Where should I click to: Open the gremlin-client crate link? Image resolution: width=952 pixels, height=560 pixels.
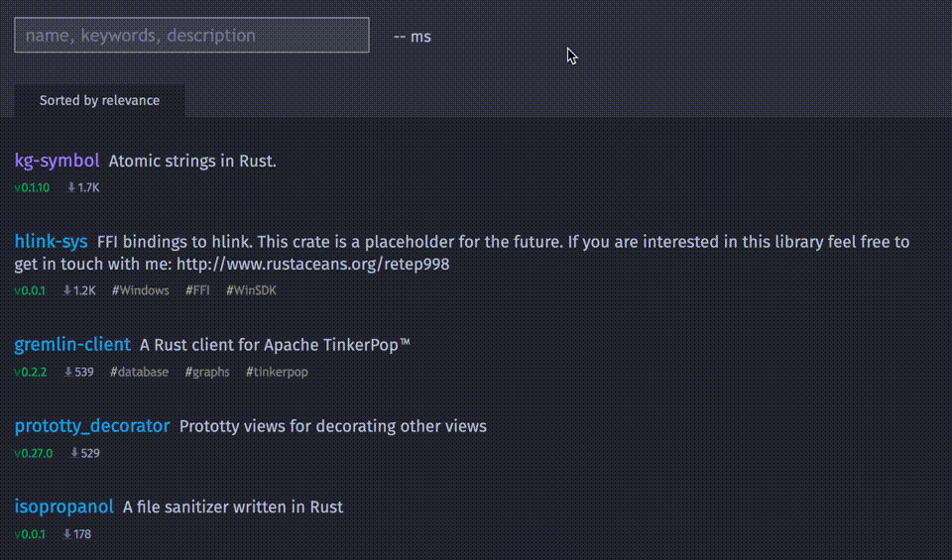coord(72,345)
